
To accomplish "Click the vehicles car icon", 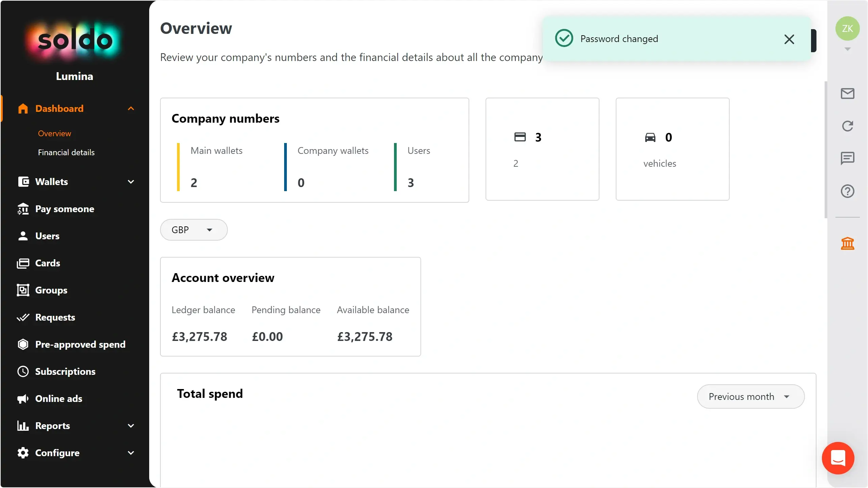I will [x=650, y=137].
